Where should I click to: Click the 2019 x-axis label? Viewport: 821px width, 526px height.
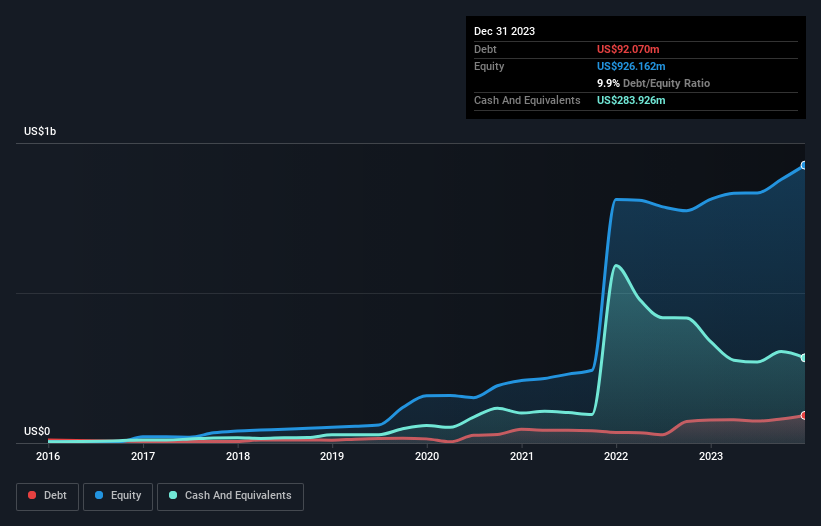click(x=332, y=456)
